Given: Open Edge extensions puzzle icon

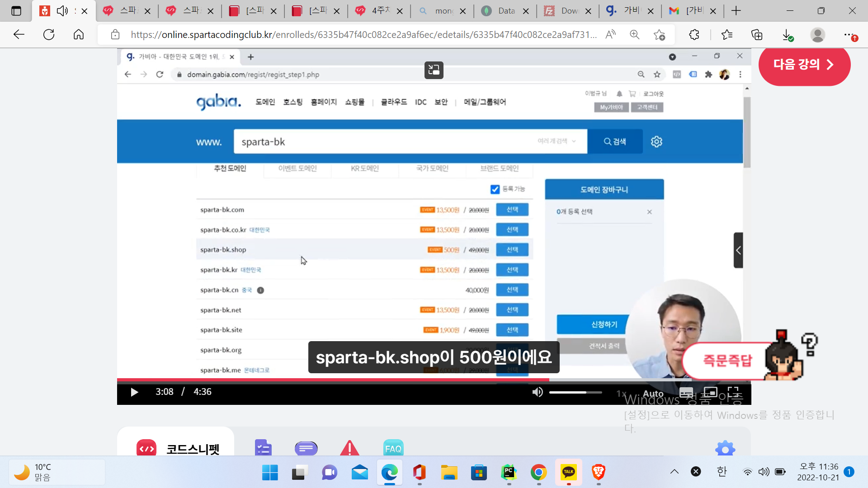Looking at the screenshot, I should [694, 34].
